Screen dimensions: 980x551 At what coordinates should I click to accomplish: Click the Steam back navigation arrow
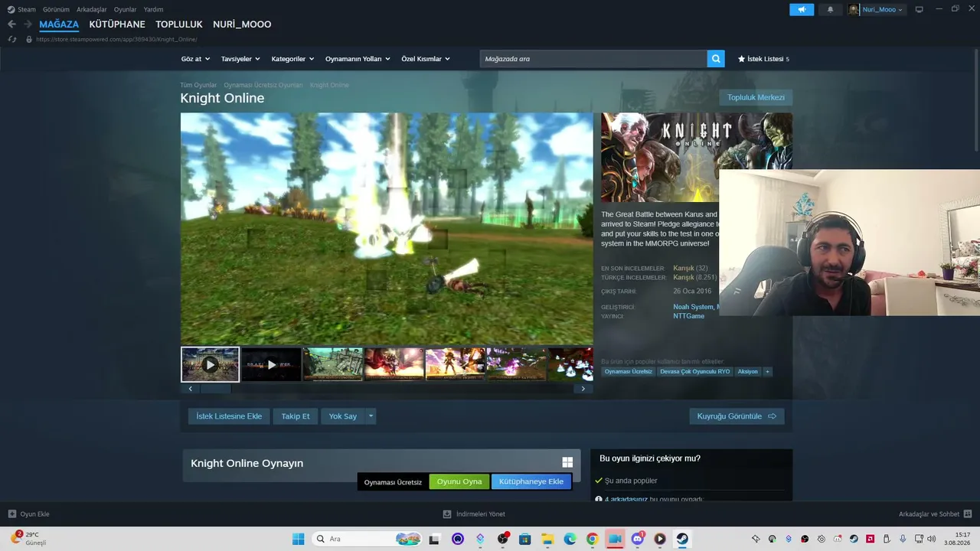(x=11, y=24)
